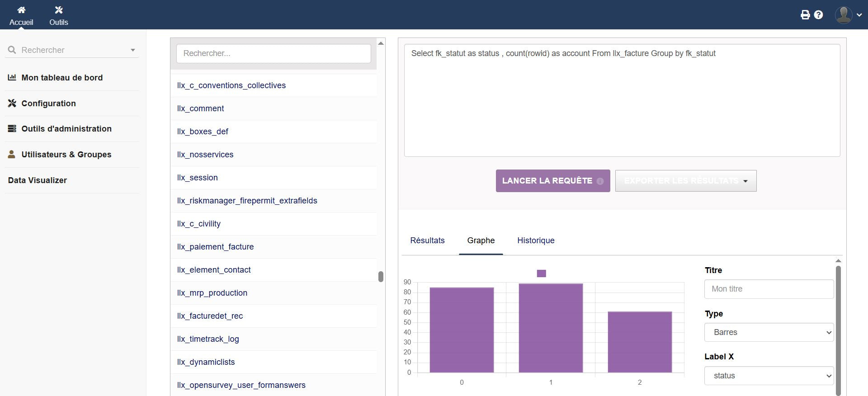
Task: Click the Accueil home icon
Action: [x=21, y=10]
